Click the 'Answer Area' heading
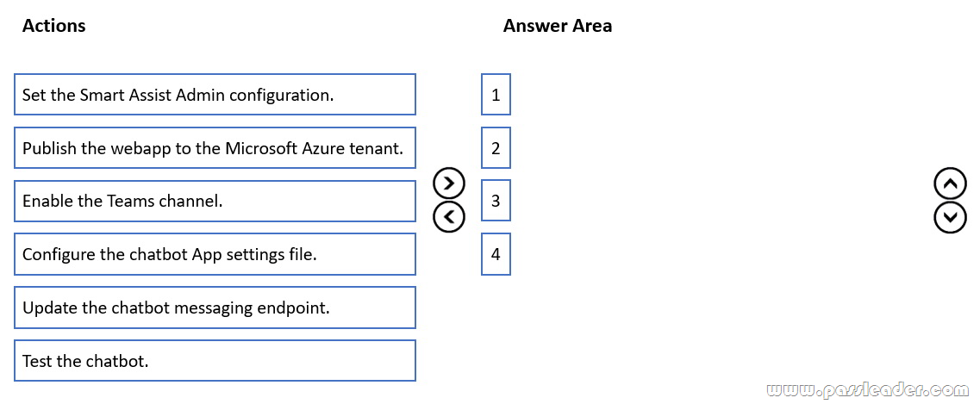980x404 pixels. pyautogui.click(x=558, y=26)
